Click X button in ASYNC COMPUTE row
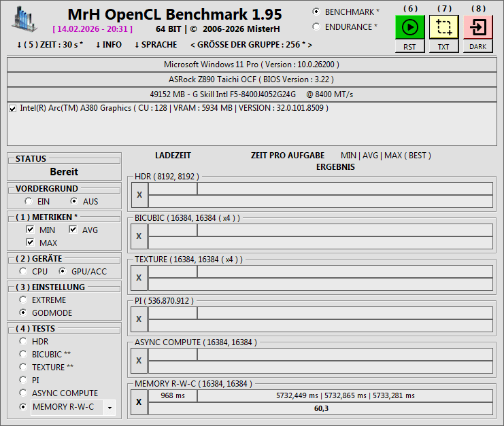 point(139,361)
